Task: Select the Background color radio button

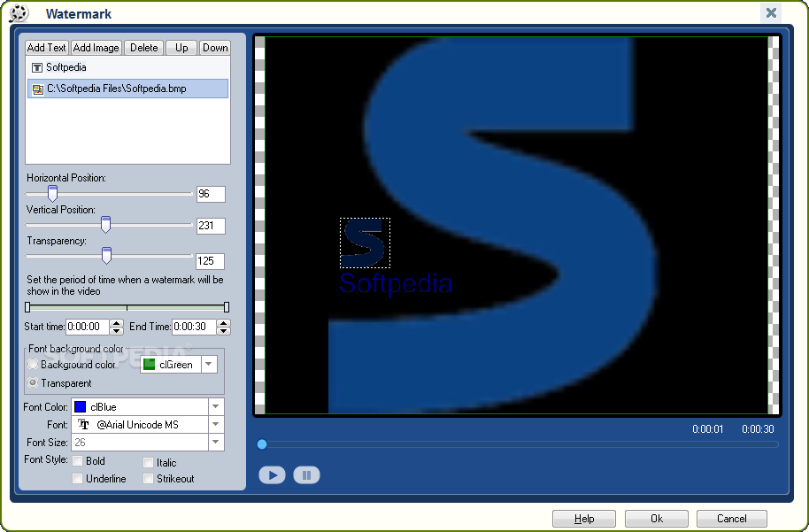Action: [x=33, y=365]
